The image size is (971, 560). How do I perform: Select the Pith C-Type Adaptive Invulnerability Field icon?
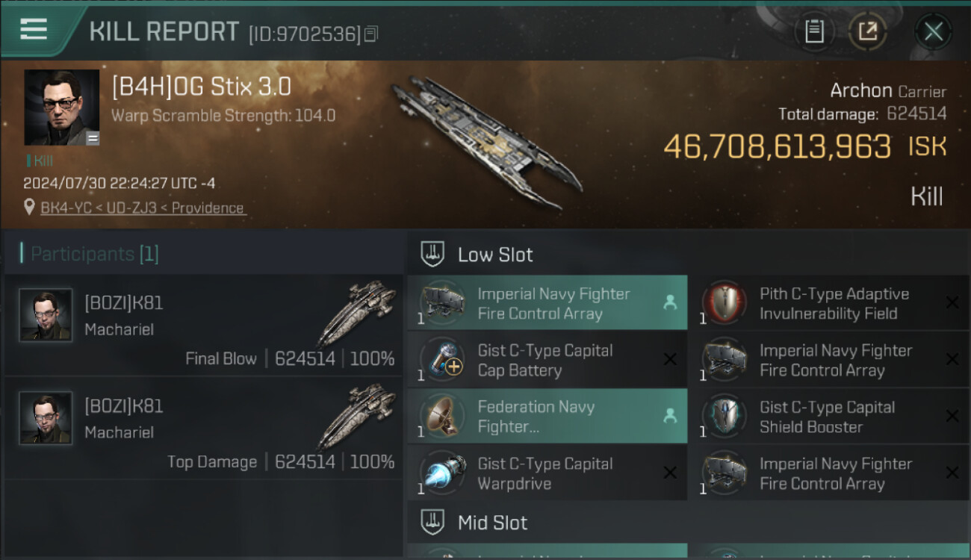coord(724,303)
